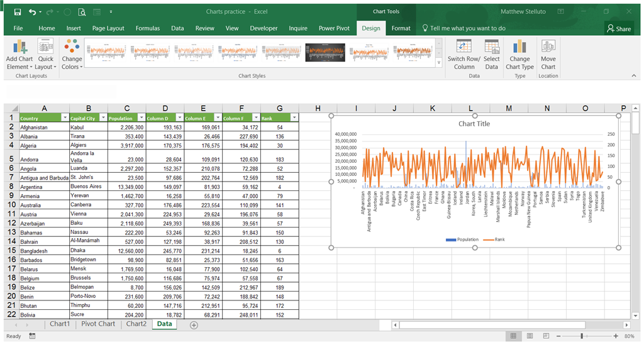Open the Rank column filter dropdown
Screen dimensions: 644x345
click(x=294, y=118)
